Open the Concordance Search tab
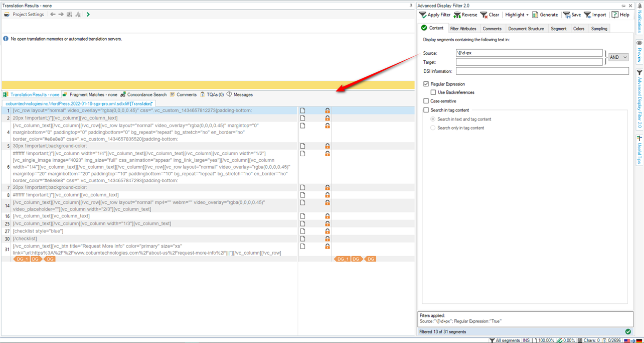 143,94
